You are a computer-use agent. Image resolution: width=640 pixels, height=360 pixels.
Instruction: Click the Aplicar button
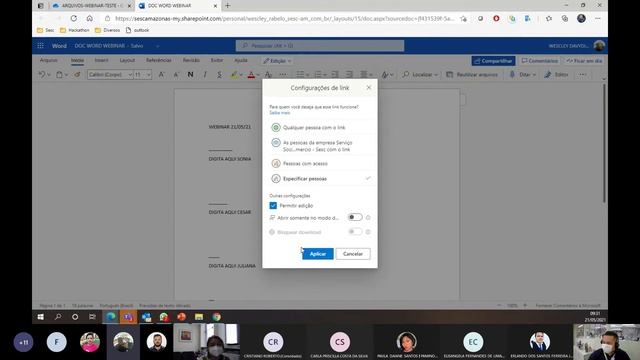pyautogui.click(x=318, y=254)
